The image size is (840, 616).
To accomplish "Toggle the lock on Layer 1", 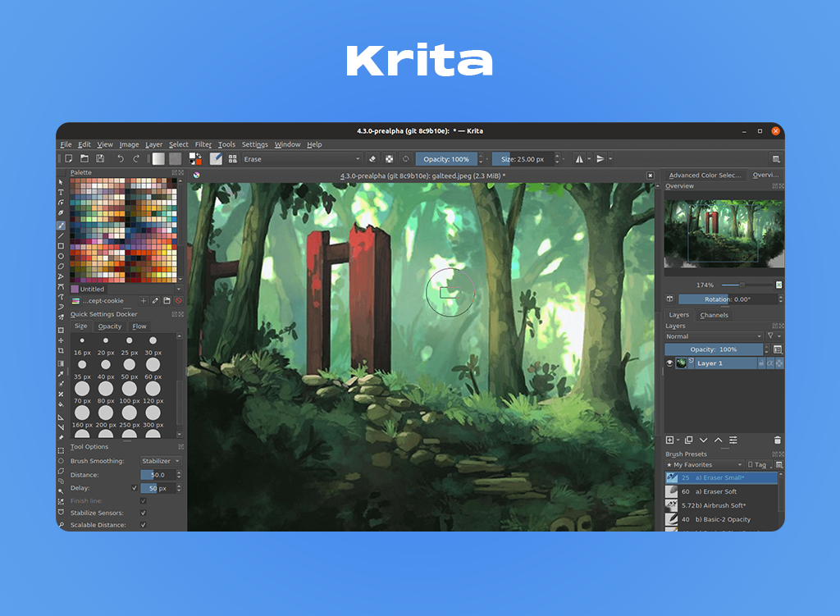I will pos(760,363).
